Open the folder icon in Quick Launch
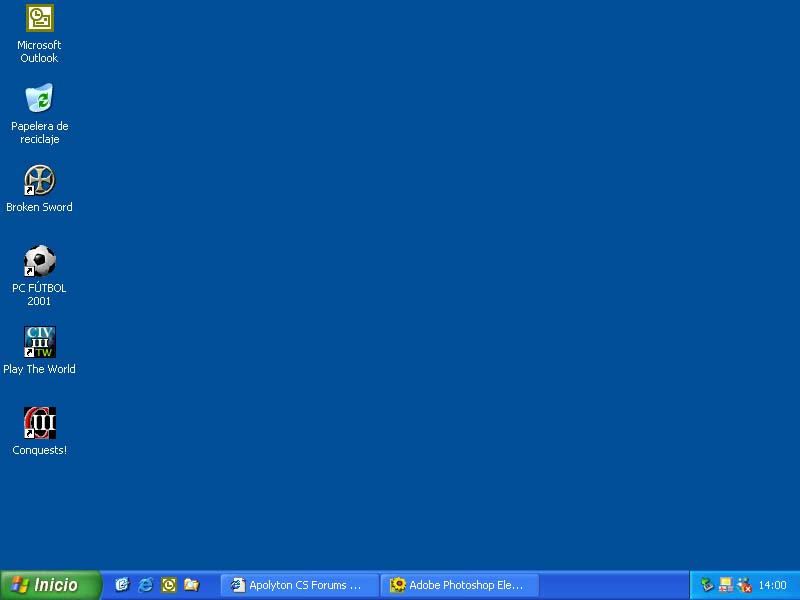800x600 pixels. [192, 585]
